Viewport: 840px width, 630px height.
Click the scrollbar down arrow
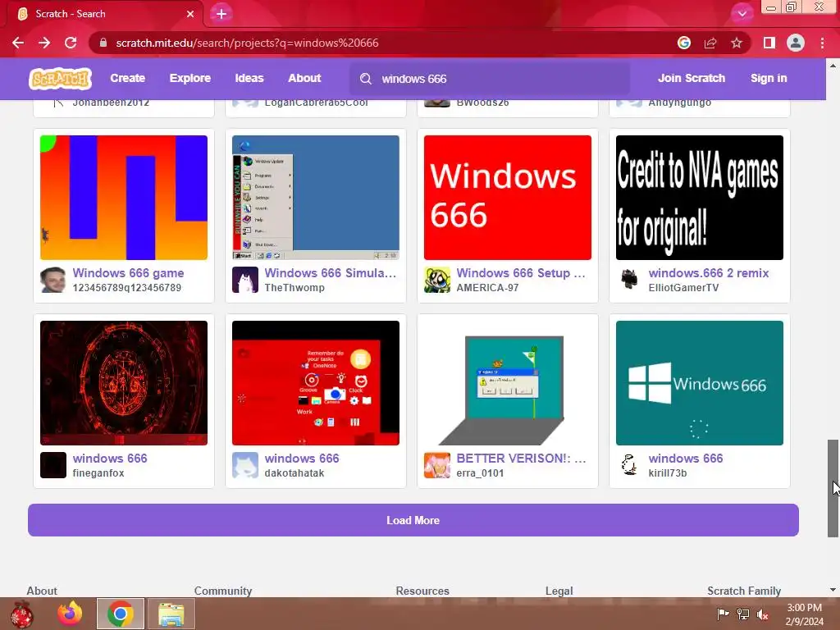point(833,590)
